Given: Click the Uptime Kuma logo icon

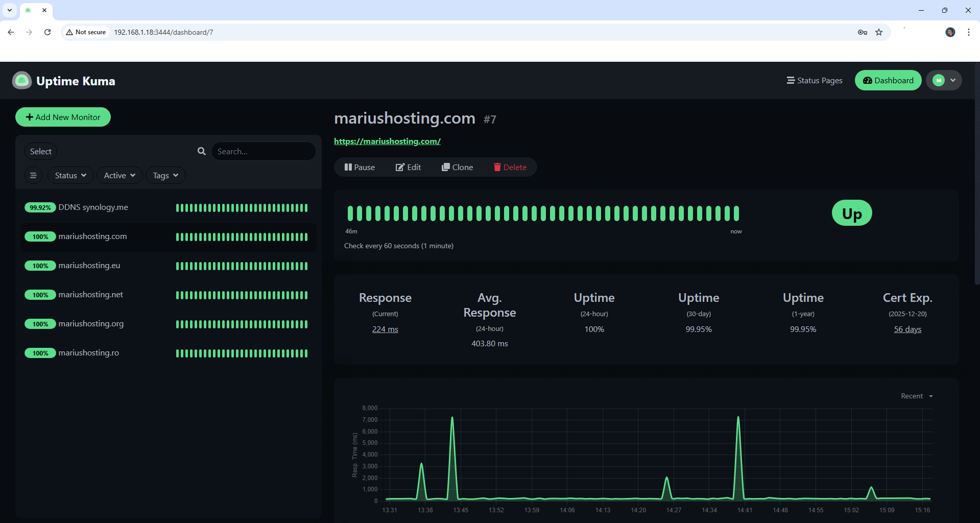Looking at the screenshot, I should coord(21,80).
